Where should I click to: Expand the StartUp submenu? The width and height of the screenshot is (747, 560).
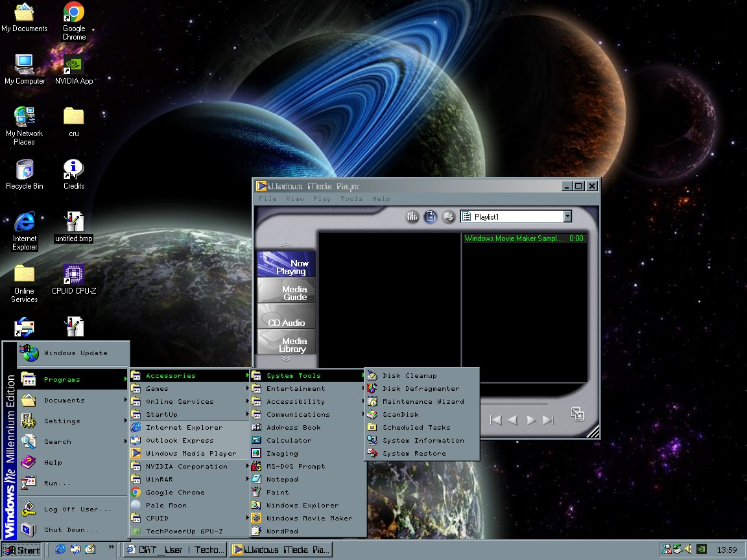[189, 414]
